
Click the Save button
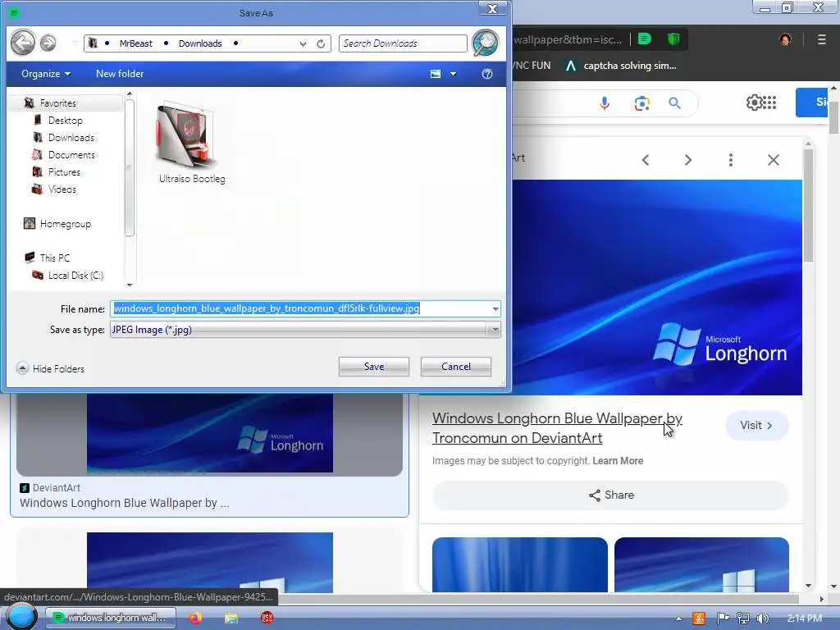[x=374, y=367]
